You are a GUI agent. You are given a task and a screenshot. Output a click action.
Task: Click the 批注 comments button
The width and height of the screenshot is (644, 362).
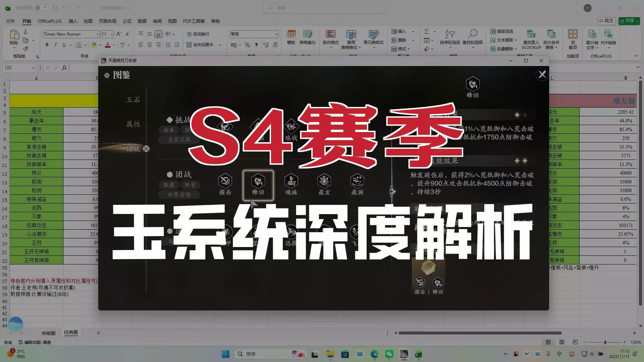[x=606, y=21]
